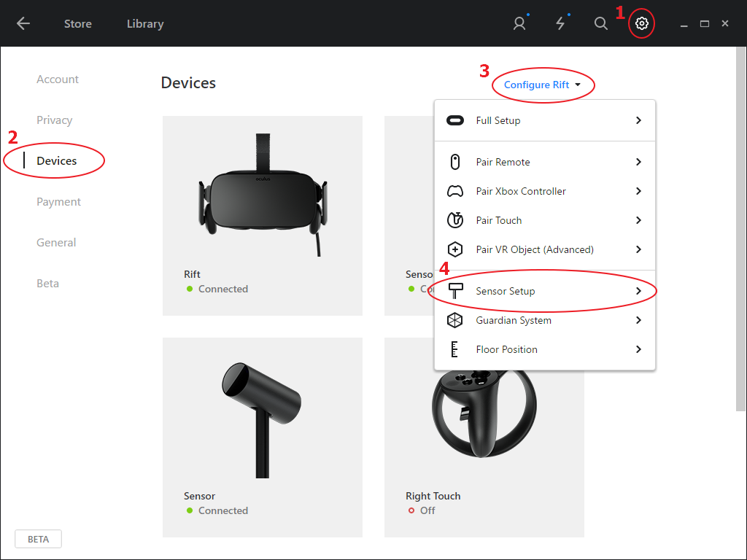Open notifications lightning bolt icon
The image size is (747, 560).
tap(561, 23)
